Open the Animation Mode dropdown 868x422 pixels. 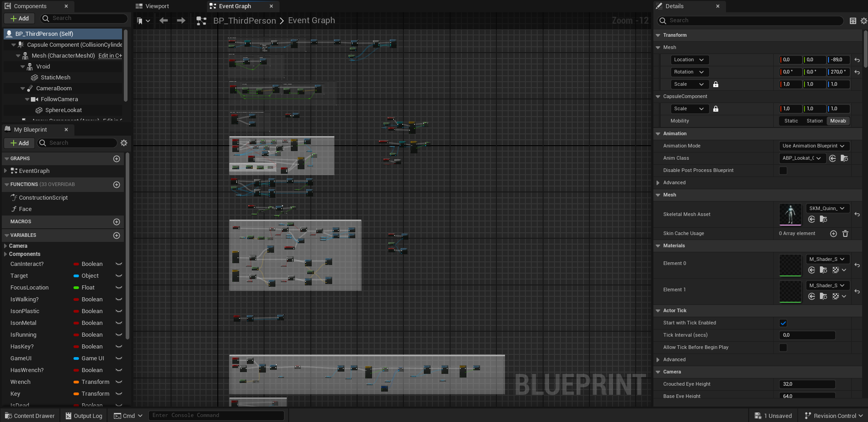coord(814,146)
